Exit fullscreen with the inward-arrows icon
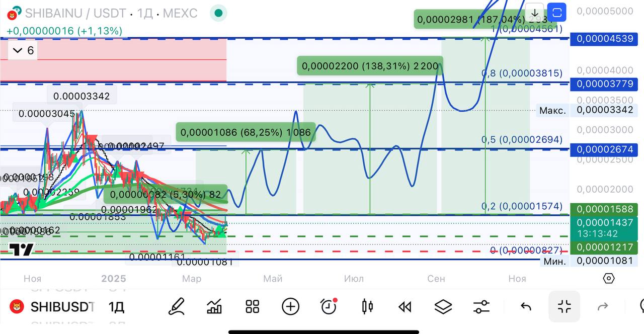This screenshot has width=644, height=334. point(565,306)
